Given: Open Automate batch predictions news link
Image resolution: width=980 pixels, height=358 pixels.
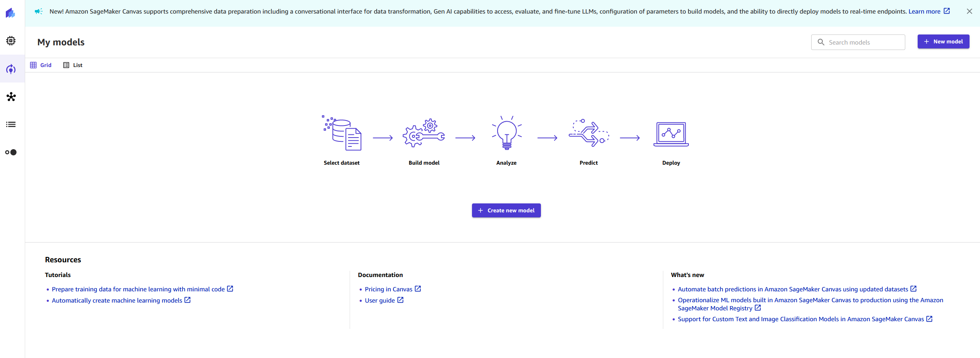Looking at the screenshot, I should point(793,289).
